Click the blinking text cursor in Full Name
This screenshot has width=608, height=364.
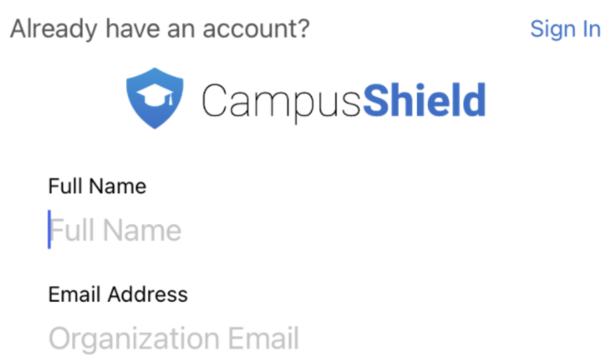pyautogui.click(x=49, y=229)
